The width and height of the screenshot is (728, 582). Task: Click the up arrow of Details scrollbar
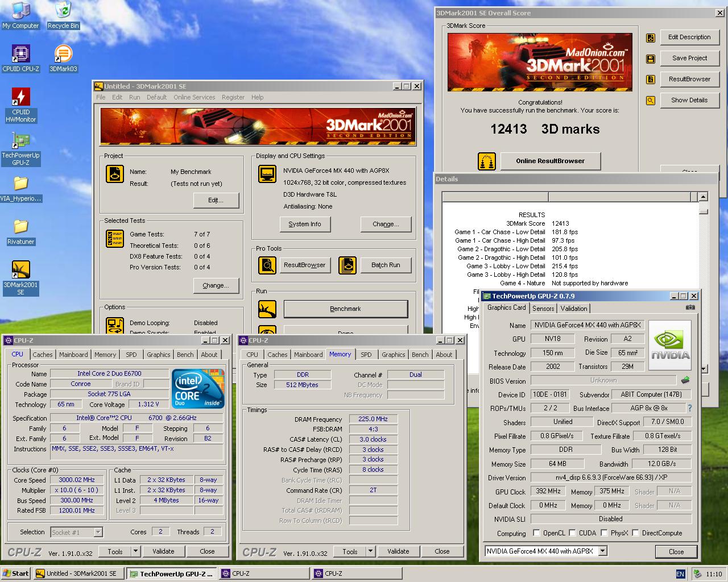tap(704, 197)
